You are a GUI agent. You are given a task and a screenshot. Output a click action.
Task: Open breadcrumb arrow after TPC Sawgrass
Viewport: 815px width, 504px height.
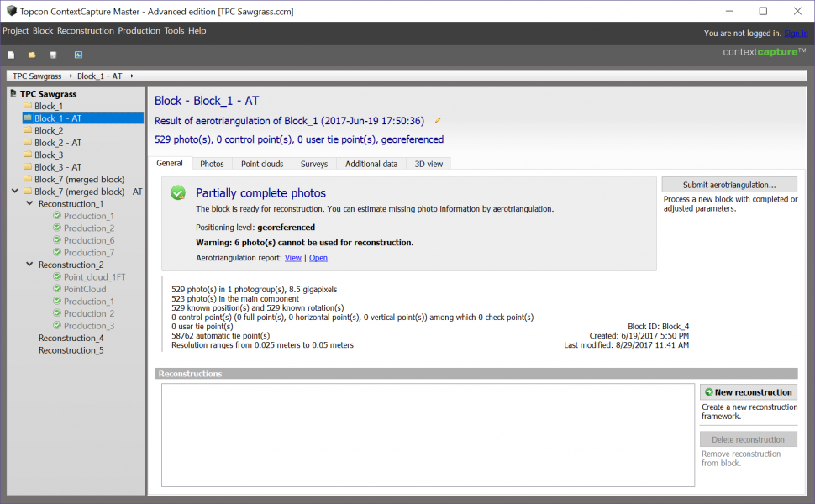(71, 76)
